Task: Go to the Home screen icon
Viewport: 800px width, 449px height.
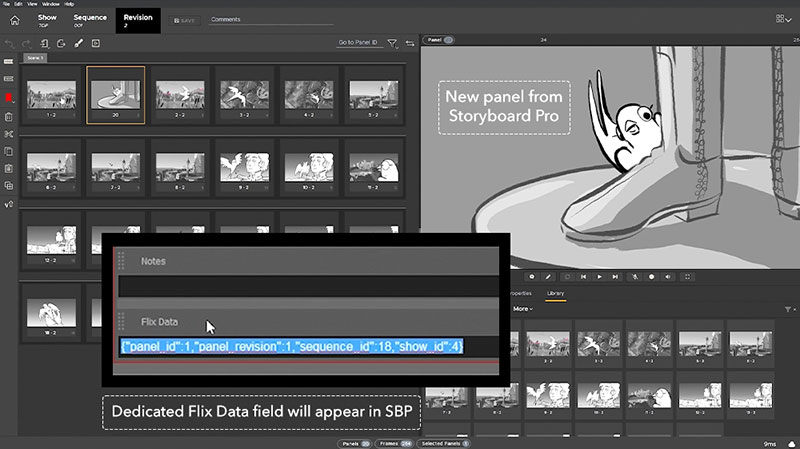Action: (15, 20)
